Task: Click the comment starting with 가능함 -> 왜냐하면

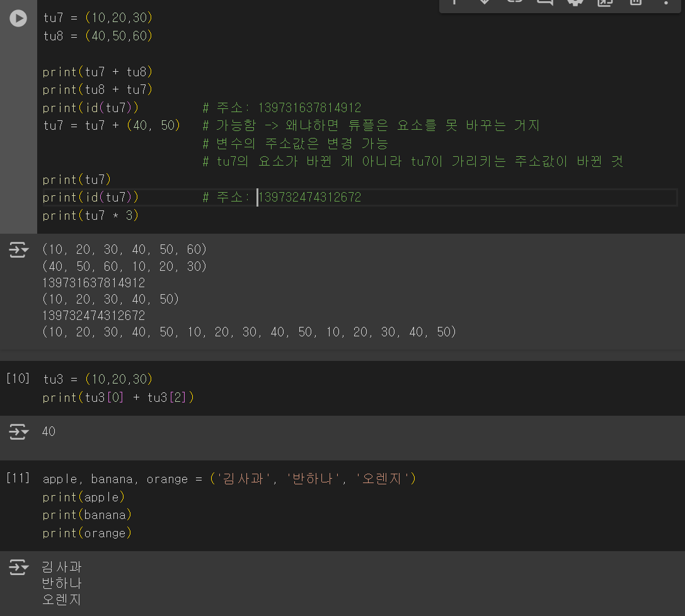Action: pyautogui.click(x=371, y=126)
